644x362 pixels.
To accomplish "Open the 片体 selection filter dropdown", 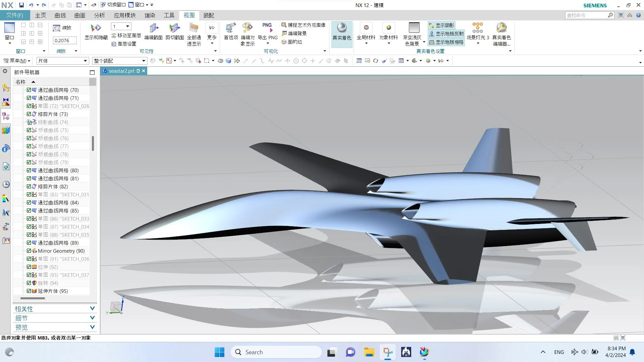I will (x=85, y=61).
